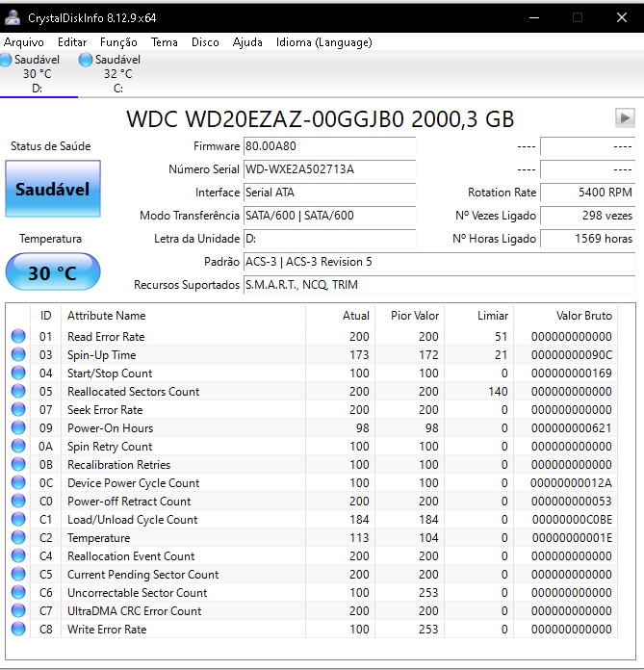
Task: Click status orb for Seek Error Rate
Action: click(18, 409)
